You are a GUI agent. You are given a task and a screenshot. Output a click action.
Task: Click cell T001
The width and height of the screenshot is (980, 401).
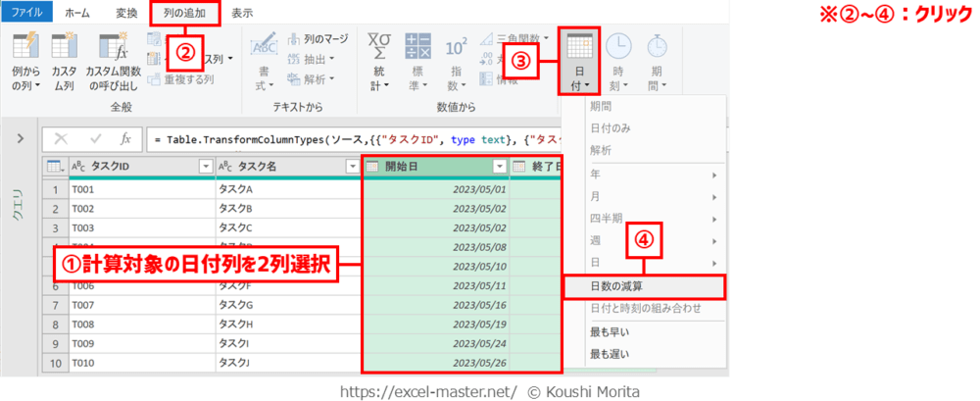(x=142, y=189)
